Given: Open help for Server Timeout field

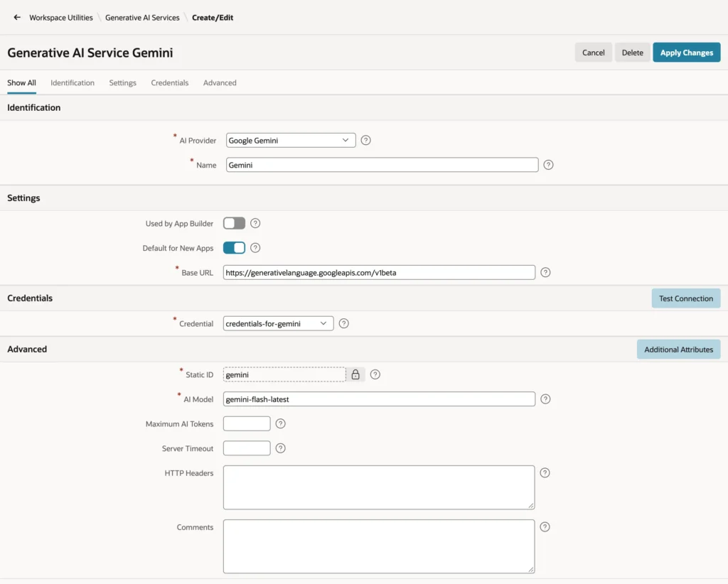Looking at the screenshot, I should click(280, 448).
